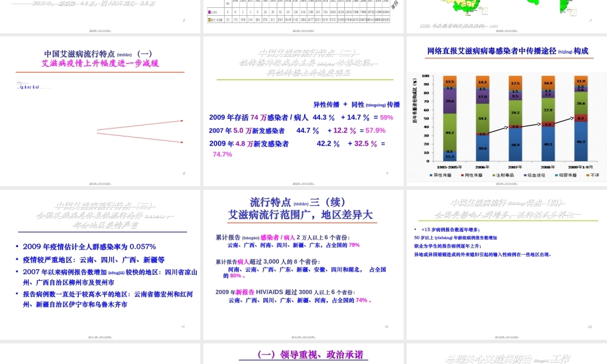Select the purple 经血途径 legend marker
This screenshot has height=364, width=607.
(x=524, y=175)
